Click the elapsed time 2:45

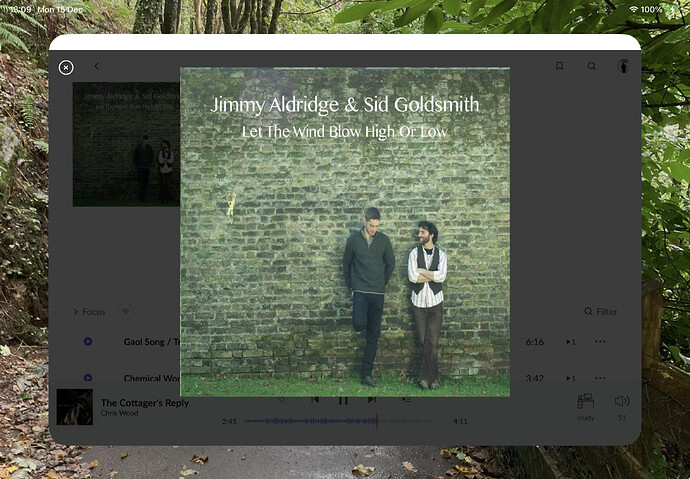(229, 421)
